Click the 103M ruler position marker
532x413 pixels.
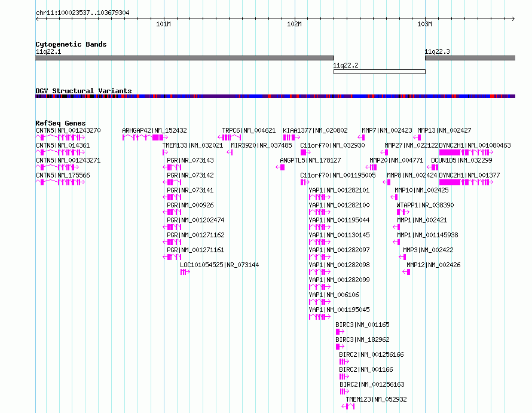(425, 24)
